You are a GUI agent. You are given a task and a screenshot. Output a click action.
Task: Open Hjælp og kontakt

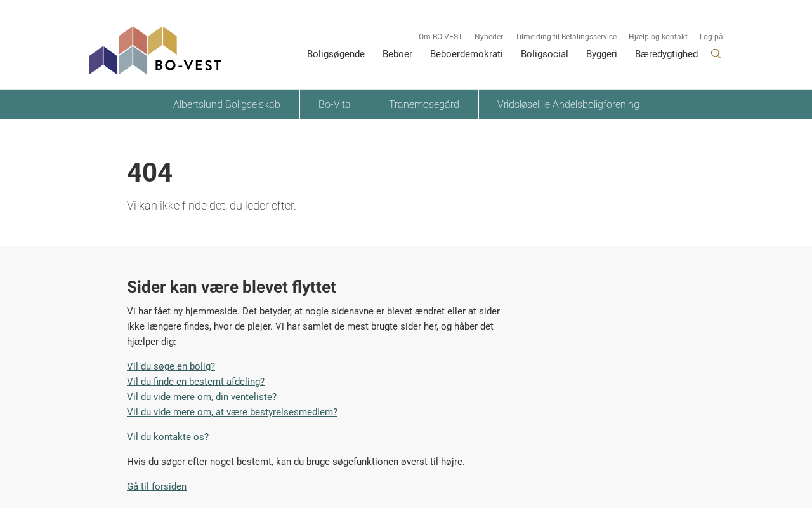point(658,37)
